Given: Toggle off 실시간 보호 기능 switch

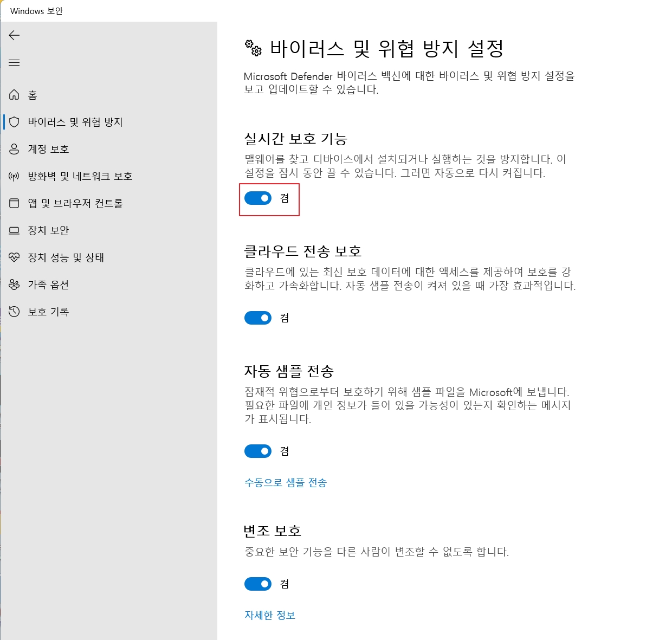Looking at the screenshot, I should tap(258, 198).
